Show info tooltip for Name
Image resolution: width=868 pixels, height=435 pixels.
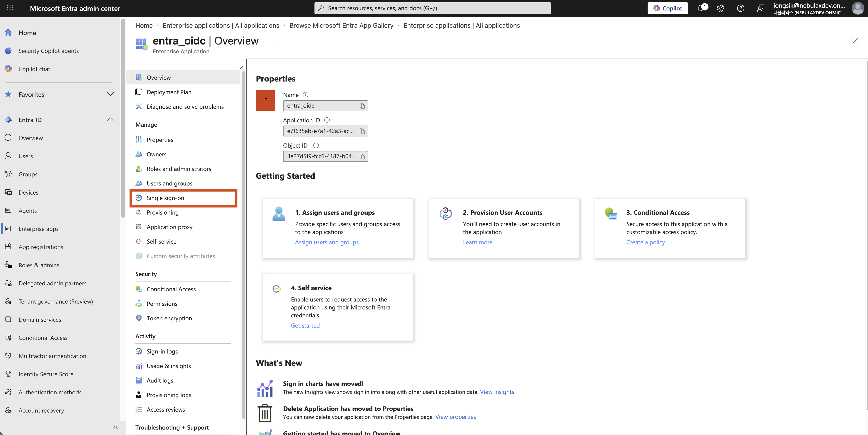(305, 95)
